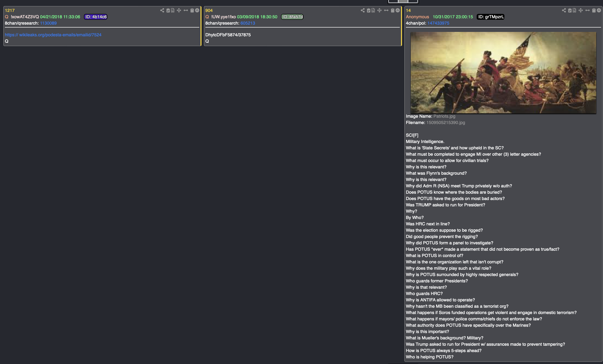Click the tripcode !xowAT4Z3VQ

click(25, 17)
